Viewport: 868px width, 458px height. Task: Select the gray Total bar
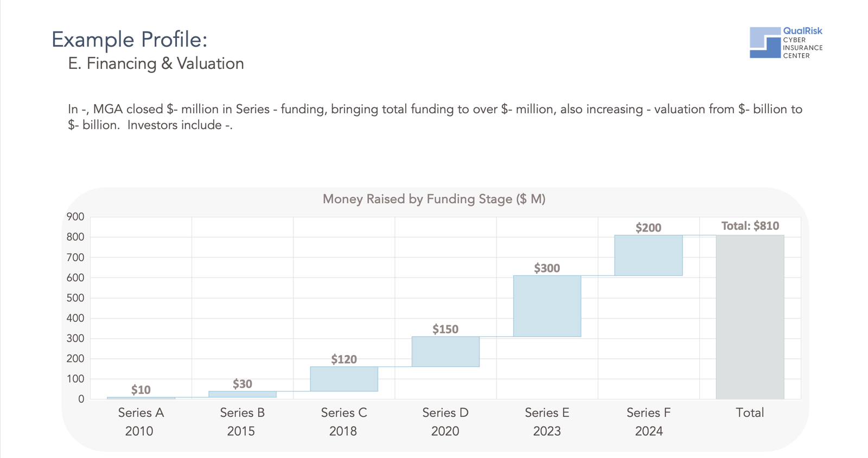tap(750, 317)
